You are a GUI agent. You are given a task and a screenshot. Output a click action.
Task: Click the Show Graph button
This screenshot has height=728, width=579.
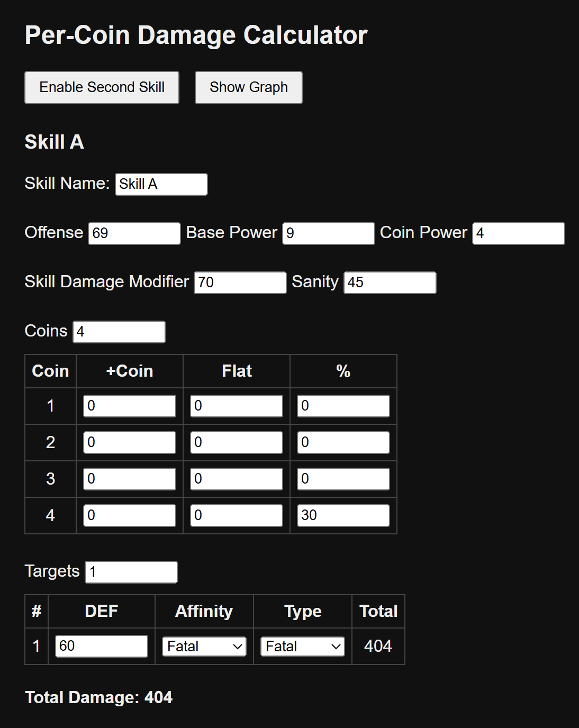249,87
